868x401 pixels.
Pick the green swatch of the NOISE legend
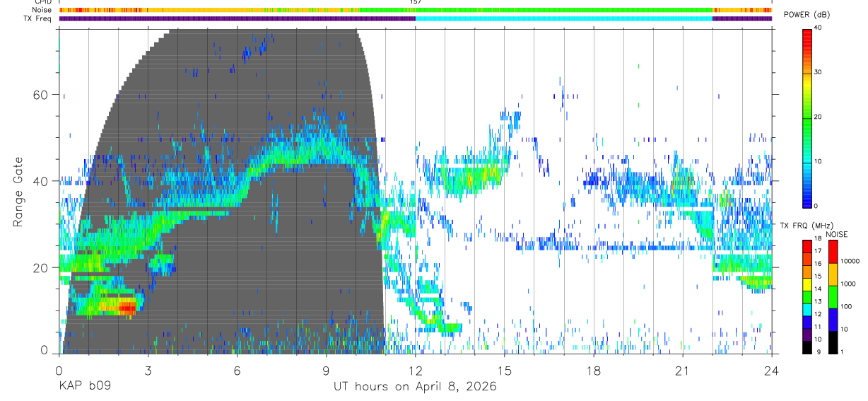[832, 297]
